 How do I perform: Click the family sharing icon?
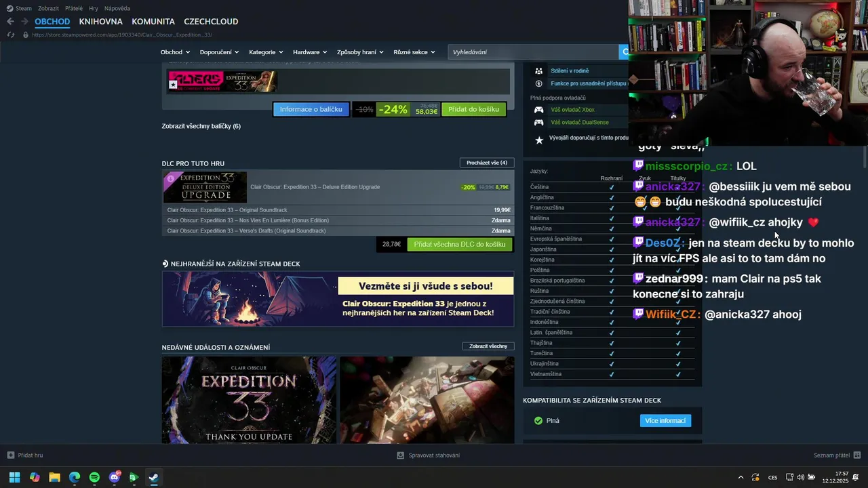[539, 70]
